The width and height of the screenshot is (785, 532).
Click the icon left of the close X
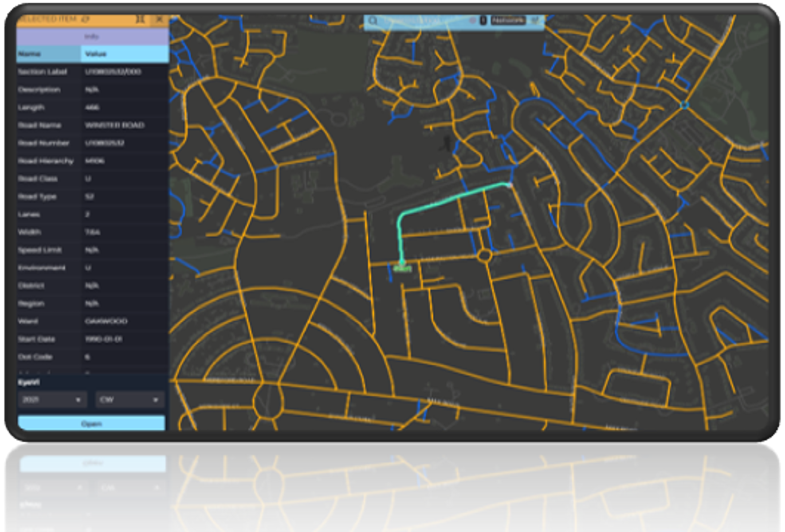click(x=140, y=20)
